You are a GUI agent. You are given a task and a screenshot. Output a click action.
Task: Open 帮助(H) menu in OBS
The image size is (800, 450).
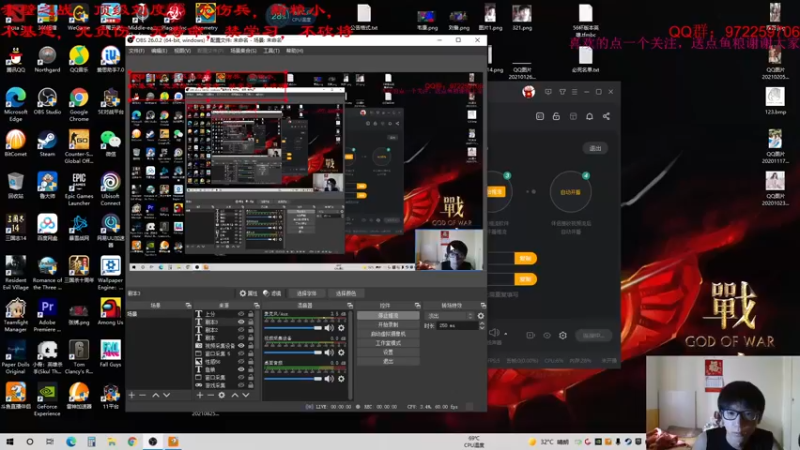pos(294,51)
